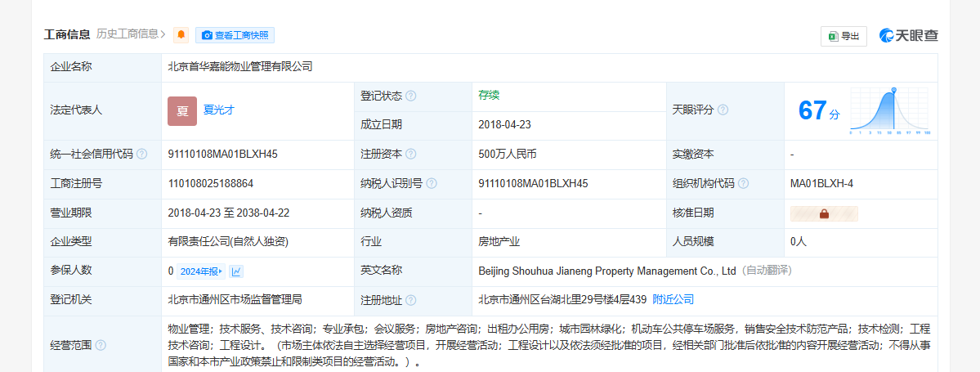Click the taxpayer ID value under 纳税人识别号
Screen dimensions: 980x372
(x=533, y=184)
